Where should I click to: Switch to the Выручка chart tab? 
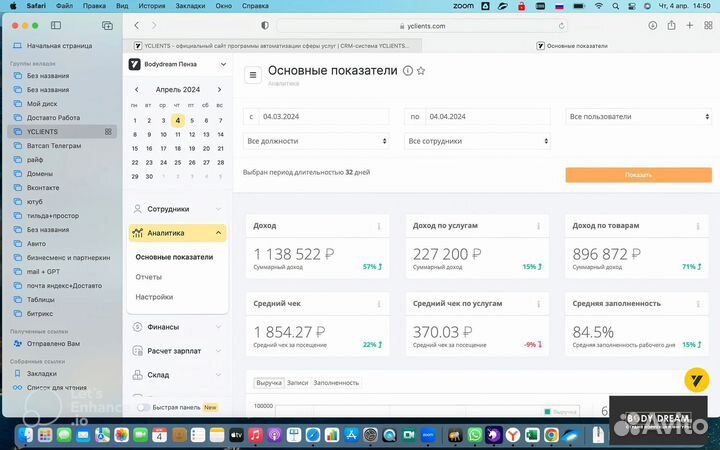(x=269, y=383)
